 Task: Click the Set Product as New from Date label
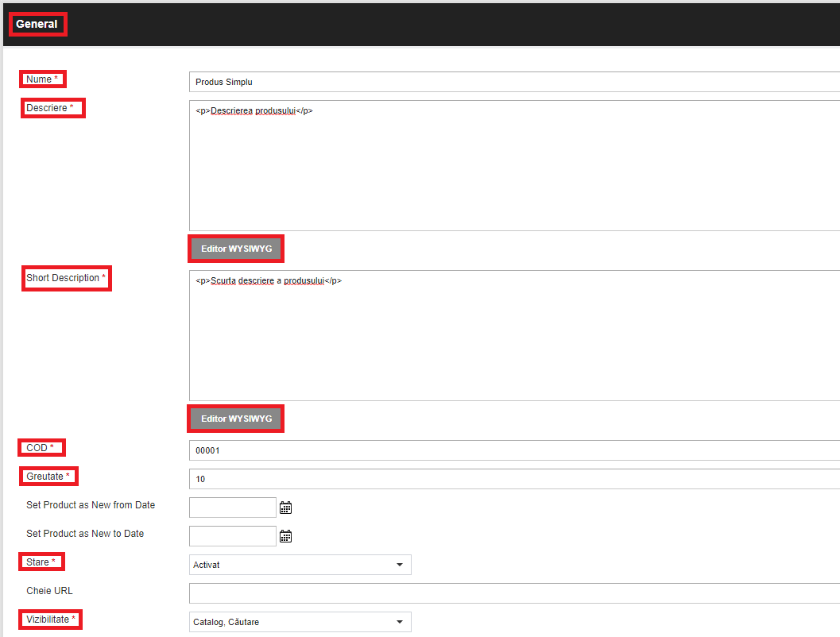91,505
